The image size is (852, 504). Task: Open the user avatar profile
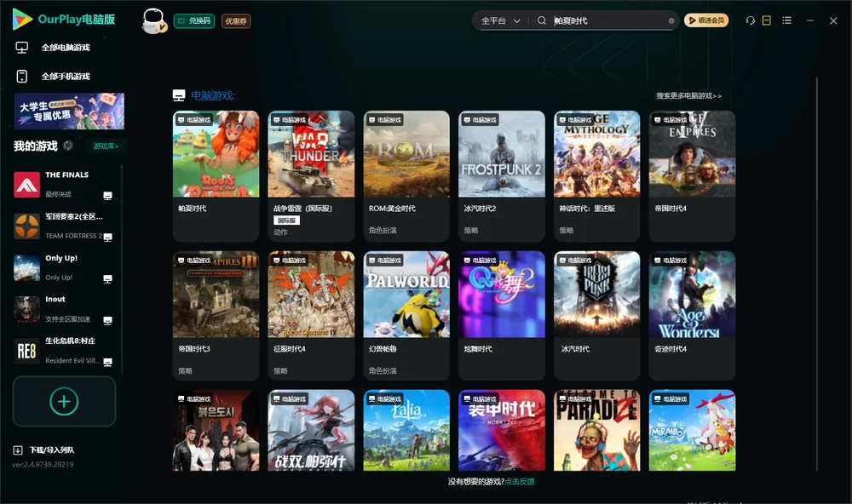(153, 20)
